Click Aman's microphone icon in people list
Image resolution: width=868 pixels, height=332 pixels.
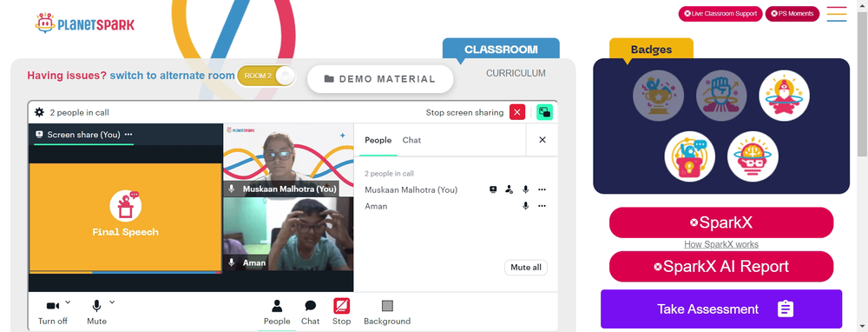coord(525,206)
